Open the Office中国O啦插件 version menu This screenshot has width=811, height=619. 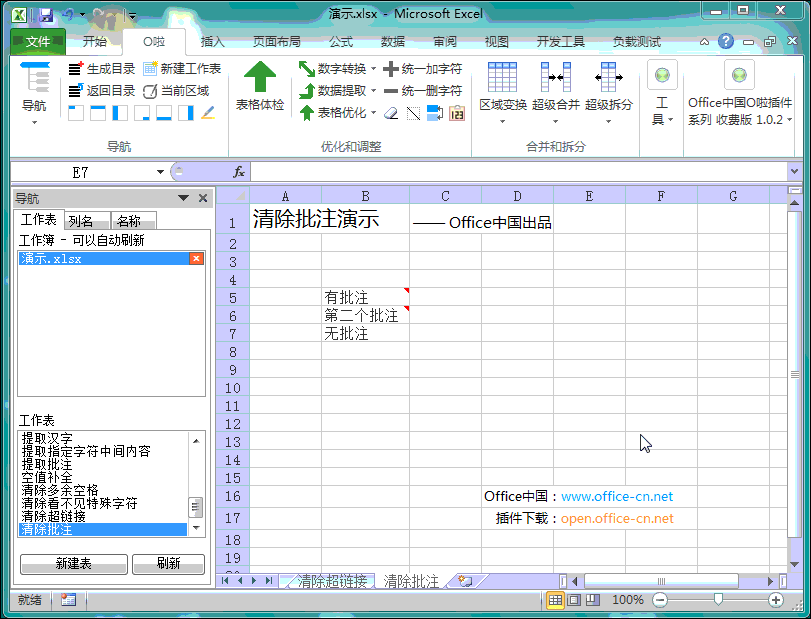click(740, 94)
